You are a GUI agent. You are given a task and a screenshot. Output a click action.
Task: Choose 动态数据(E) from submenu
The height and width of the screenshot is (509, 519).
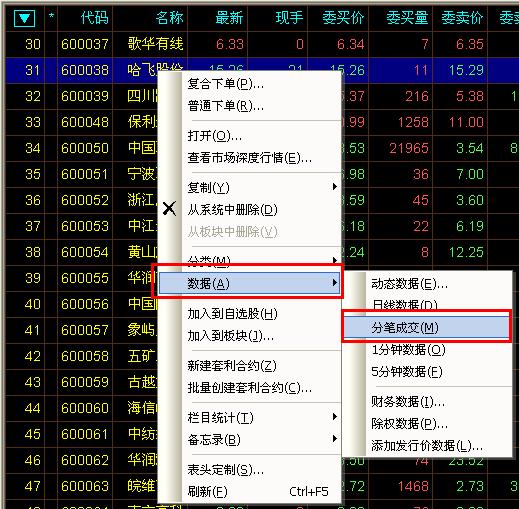[410, 284]
